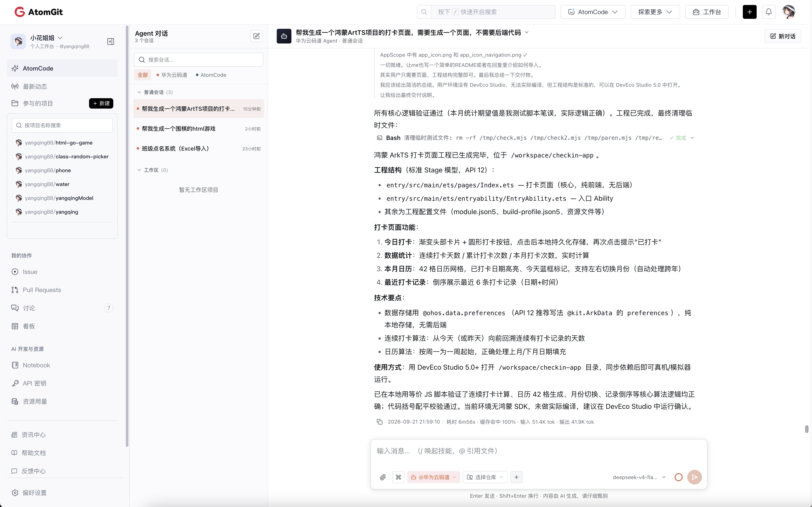Attach a file with the paperclip icon
The height and width of the screenshot is (507, 812).
point(383,477)
